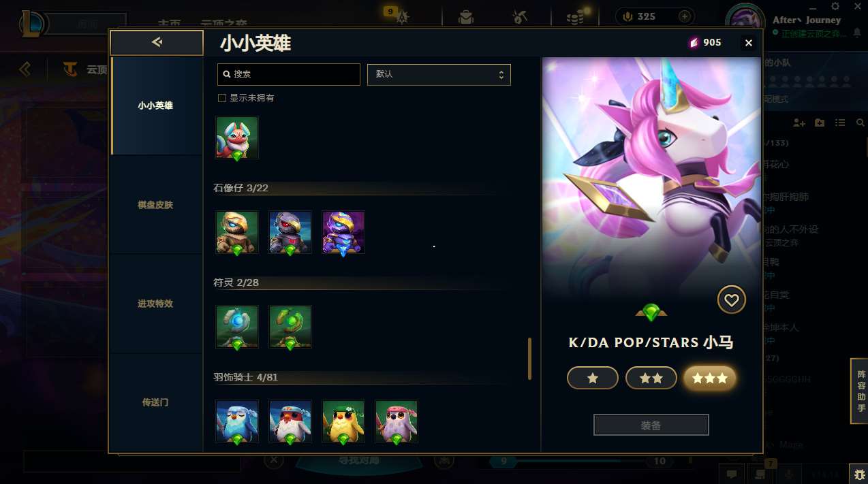The height and width of the screenshot is (484, 868).
Task: Switch to the 棋盘皮肤 tab
Action: [155, 205]
